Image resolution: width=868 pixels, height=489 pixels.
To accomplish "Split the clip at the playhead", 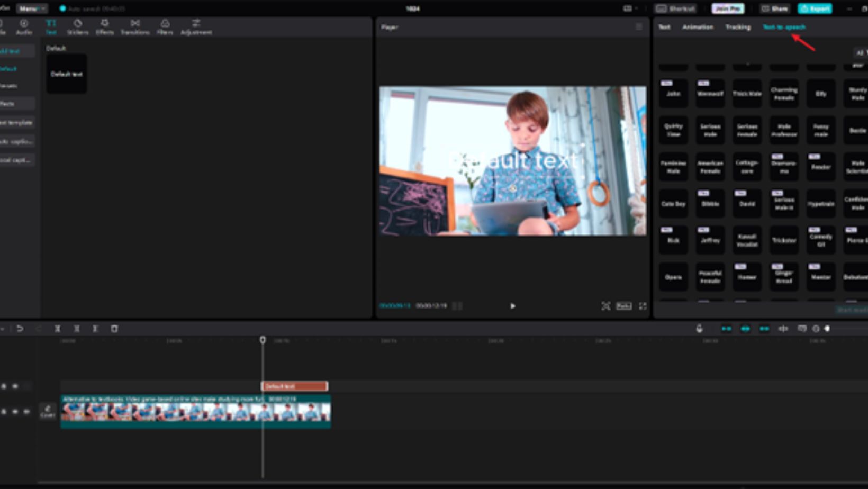I will coord(58,329).
